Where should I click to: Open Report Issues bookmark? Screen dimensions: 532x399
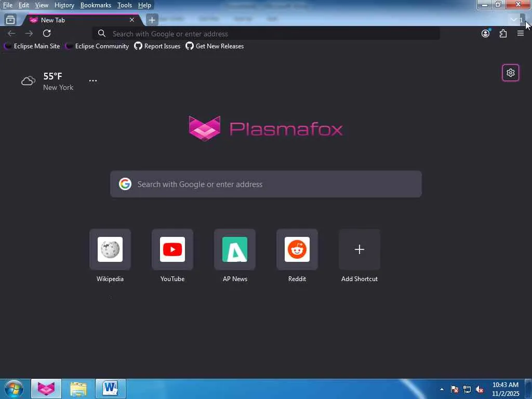(157, 46)
